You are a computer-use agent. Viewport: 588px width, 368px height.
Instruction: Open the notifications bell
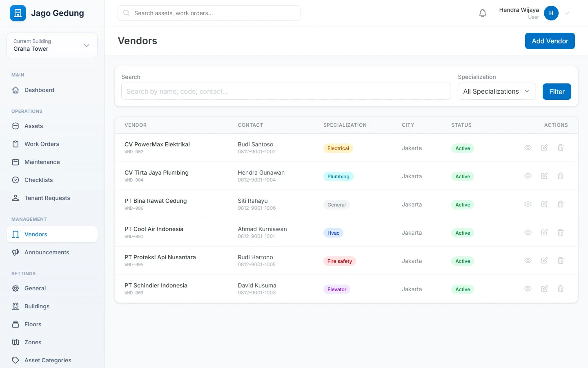[x=483, y=13]
